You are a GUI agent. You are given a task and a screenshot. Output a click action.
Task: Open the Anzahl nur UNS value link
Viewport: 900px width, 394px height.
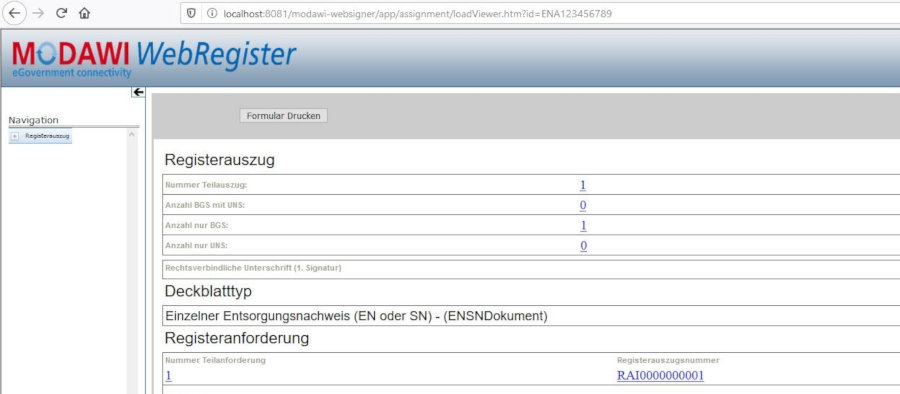(x=583, y=246)
